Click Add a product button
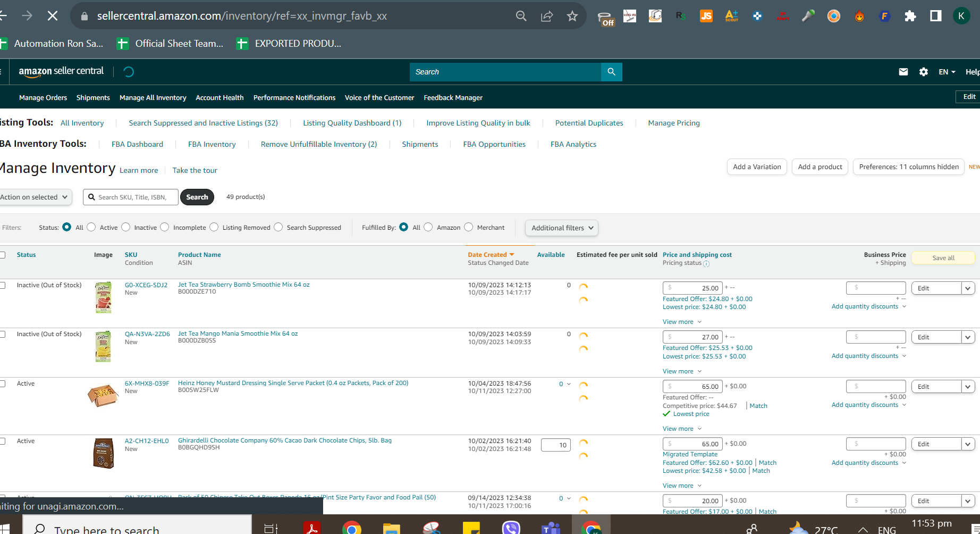980x534 pixels. (x=820, y=166)
